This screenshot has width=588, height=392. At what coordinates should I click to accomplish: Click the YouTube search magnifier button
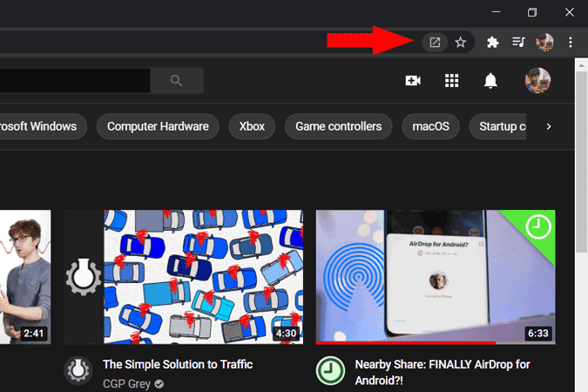pos(177,81)
